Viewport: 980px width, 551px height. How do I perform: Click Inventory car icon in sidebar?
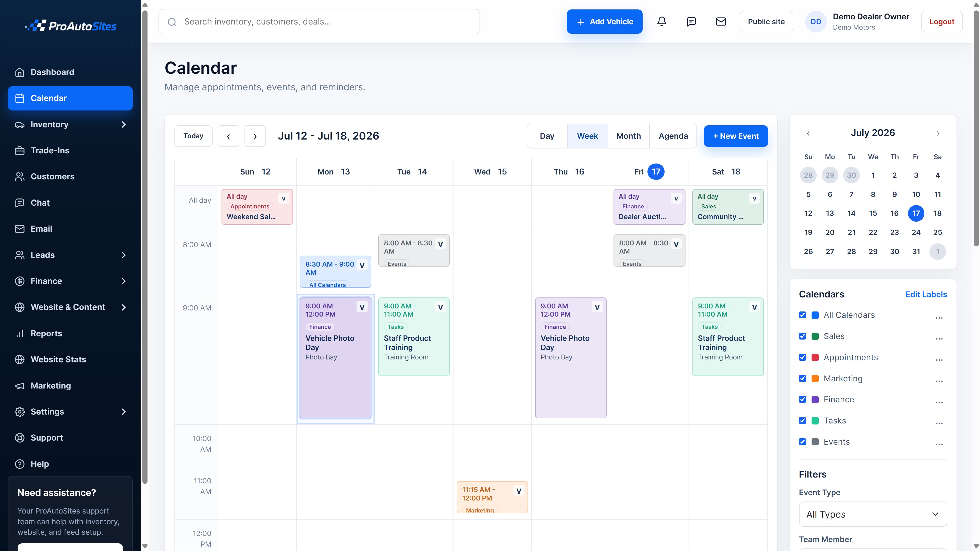pyautogui.click(x=20, y=125)
